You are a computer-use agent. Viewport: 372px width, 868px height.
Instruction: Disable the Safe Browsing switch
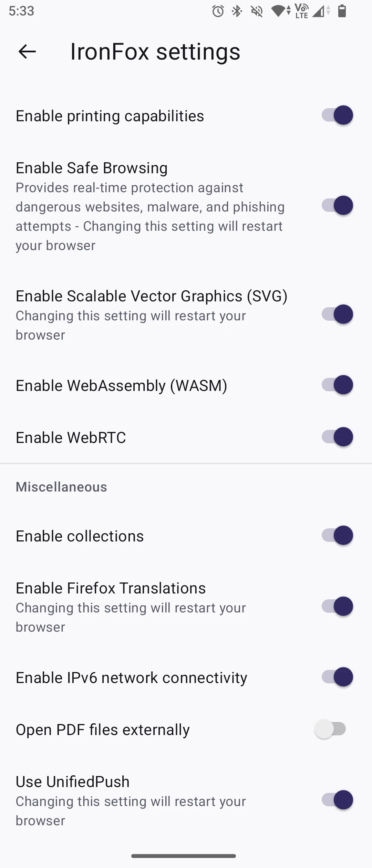point(337,206)
